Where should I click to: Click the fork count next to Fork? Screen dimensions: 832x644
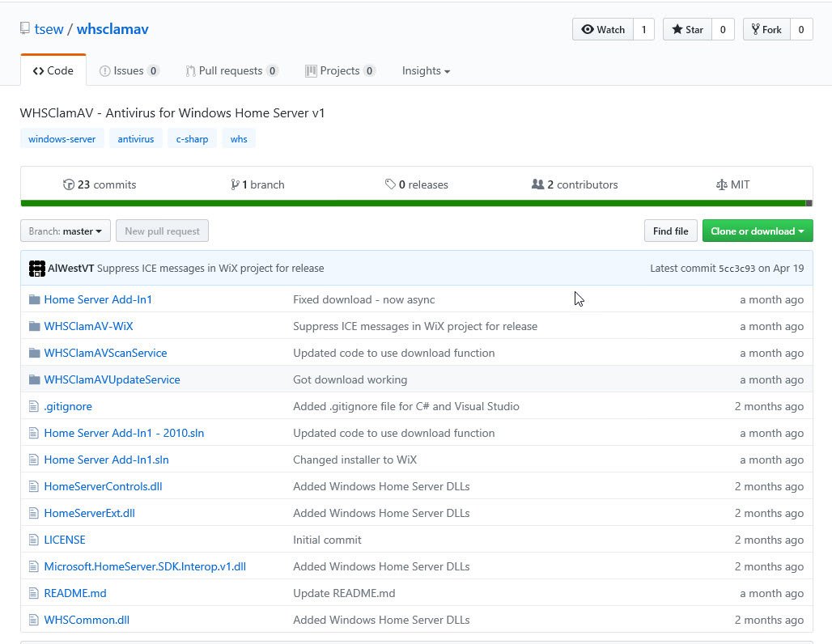801,30
